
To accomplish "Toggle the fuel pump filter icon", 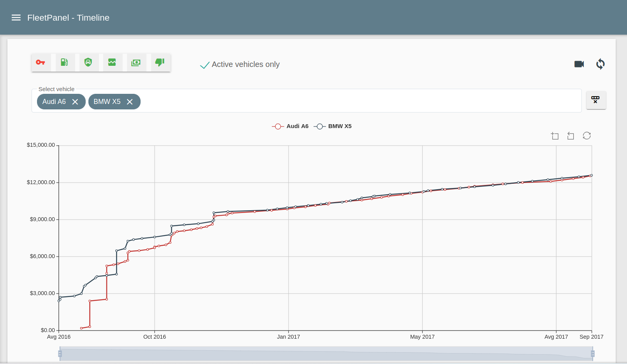I will point(65,62).
